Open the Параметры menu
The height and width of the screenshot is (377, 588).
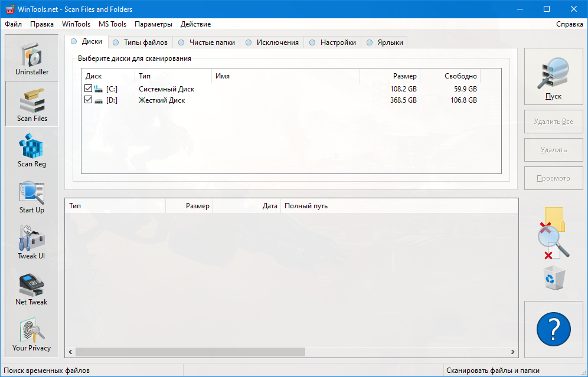pos(153,24)
